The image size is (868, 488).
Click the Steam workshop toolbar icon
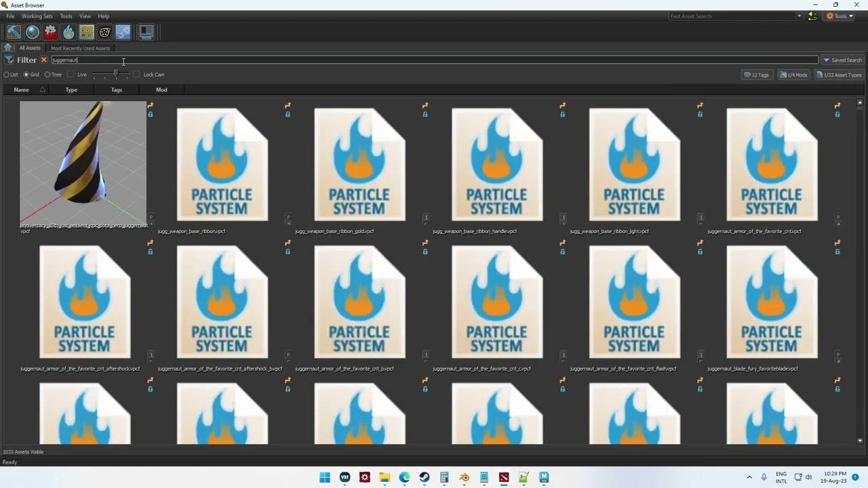coord(123,32)
